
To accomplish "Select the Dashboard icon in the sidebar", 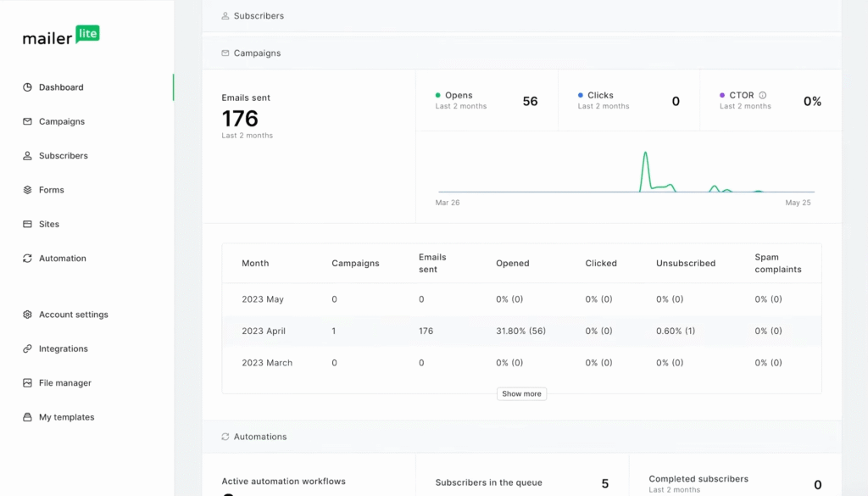I will point(27,86).
